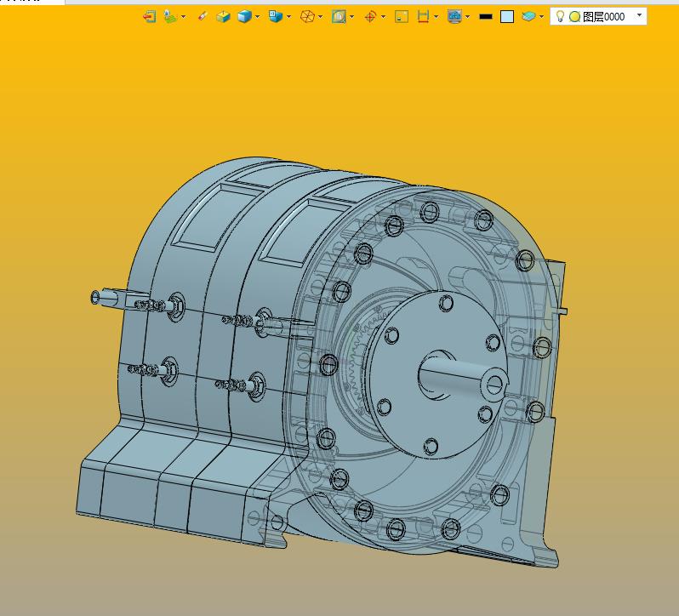The width and height of the screenshot is (679, 616).
Task: Select the green paint appearance tool
Action: pos(169,16)
